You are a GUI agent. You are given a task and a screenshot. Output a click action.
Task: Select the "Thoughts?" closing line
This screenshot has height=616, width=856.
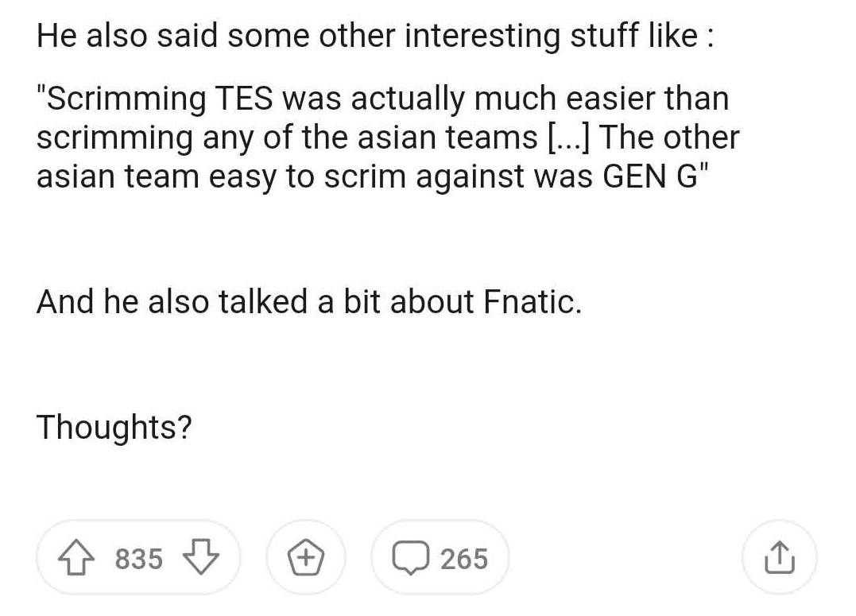point(114,427)
